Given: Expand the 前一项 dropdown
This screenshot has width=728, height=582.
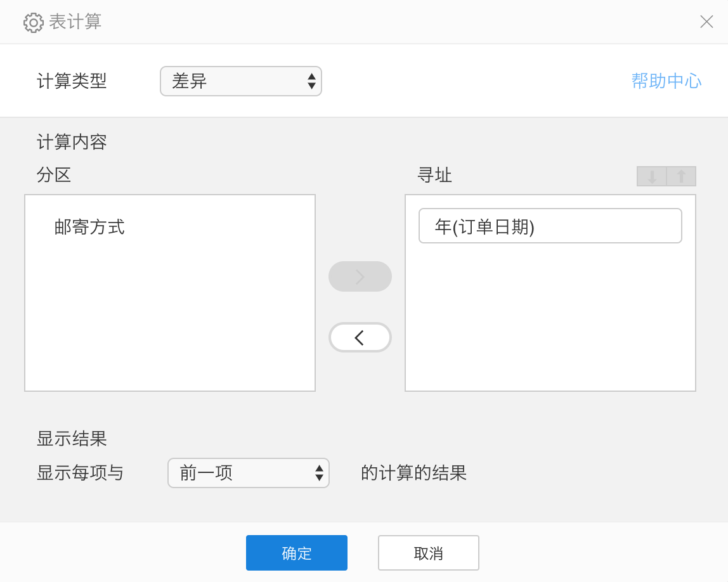Looking at the screenshot, I should [249, 473].
